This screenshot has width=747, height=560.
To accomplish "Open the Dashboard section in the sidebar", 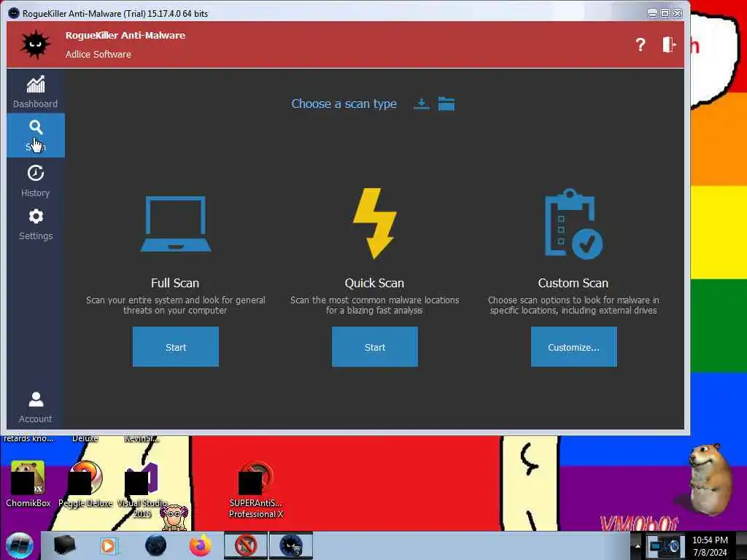I will [x=36, y=92].
